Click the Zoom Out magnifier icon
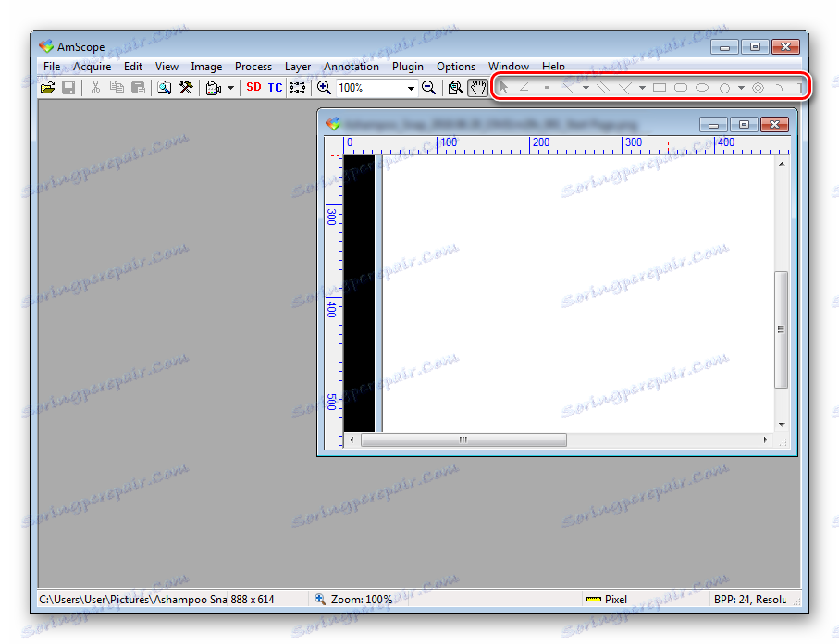Screen dimensions: 839x644 pos(428,87)
